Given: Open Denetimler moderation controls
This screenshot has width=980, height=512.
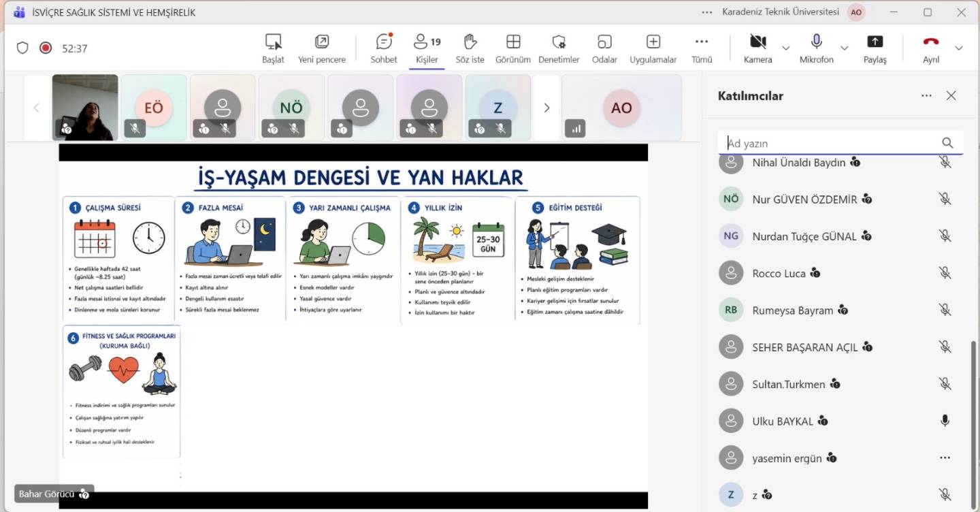Looking at the screenshot, I should click(559, 42).
